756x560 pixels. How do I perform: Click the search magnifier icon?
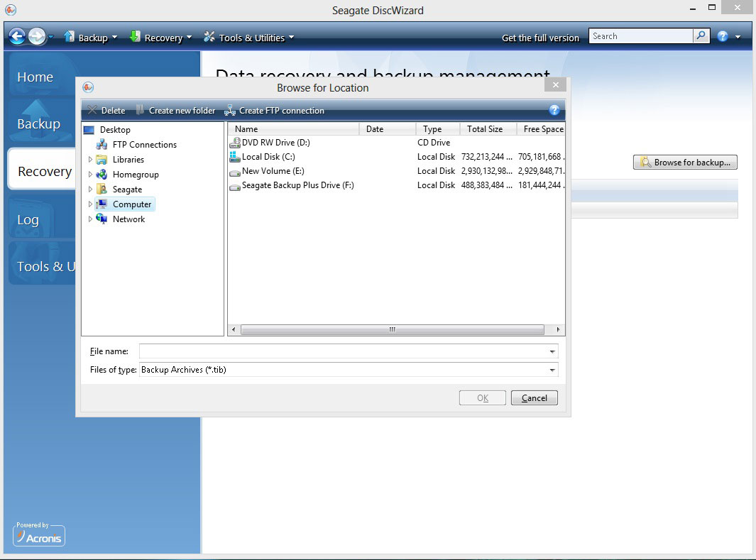[701, 36]
